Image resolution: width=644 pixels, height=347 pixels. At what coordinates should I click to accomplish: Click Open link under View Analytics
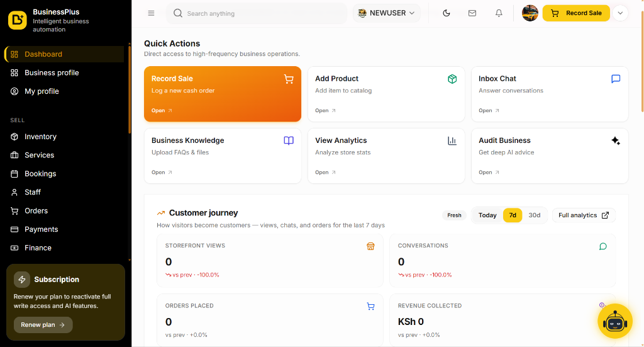pyautogui.click(x=325, y=173)
